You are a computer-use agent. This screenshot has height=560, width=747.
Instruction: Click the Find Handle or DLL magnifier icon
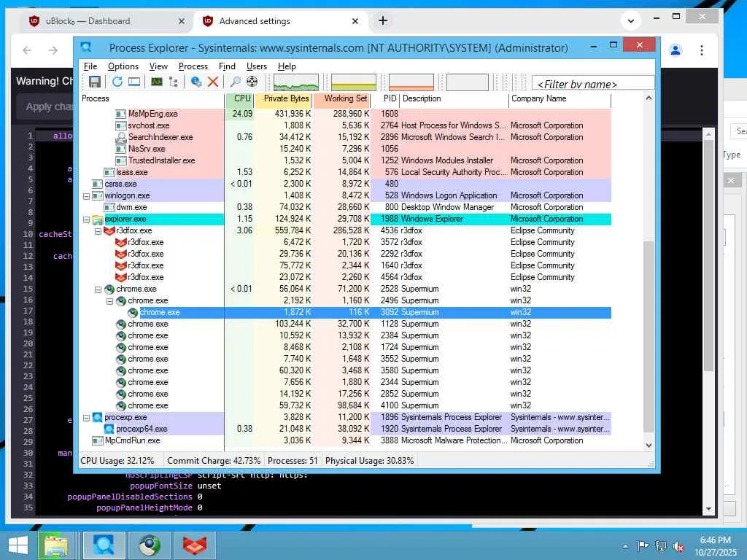pyautogui.click(x=236, y=82)
